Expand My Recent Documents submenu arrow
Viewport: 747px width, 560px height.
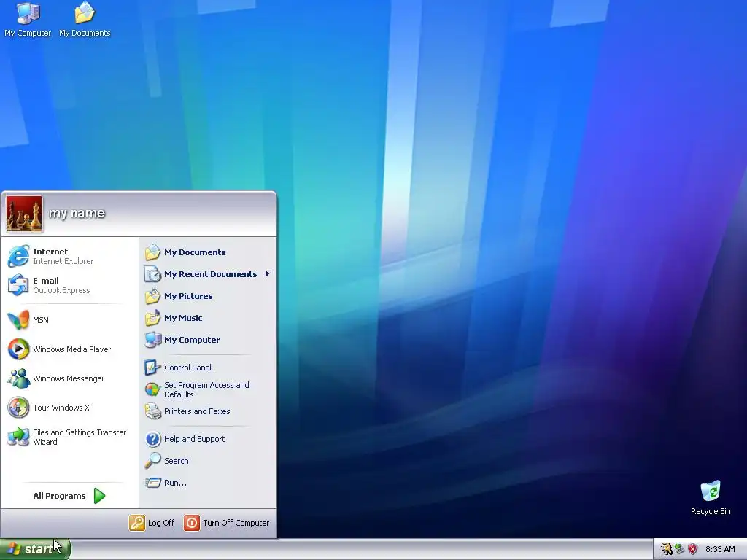pos(268,274)
